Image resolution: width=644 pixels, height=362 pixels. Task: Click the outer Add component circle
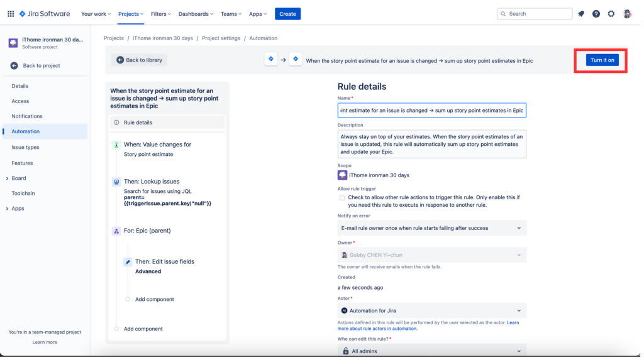pyautogui.click(x=116, y=329)
